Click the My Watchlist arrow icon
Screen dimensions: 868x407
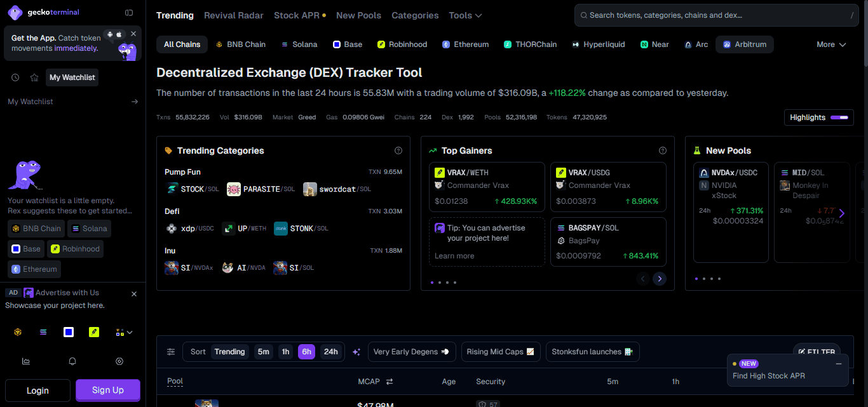(135, 102)
